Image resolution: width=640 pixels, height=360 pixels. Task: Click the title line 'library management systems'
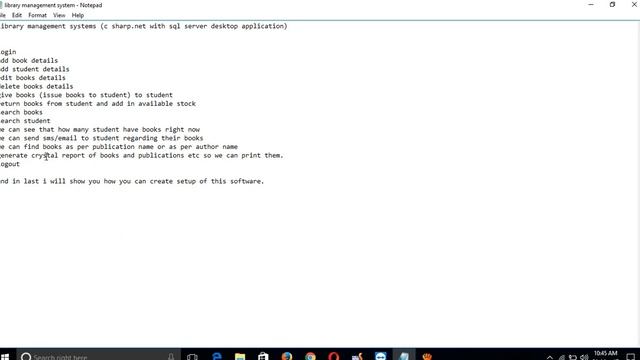144,26
